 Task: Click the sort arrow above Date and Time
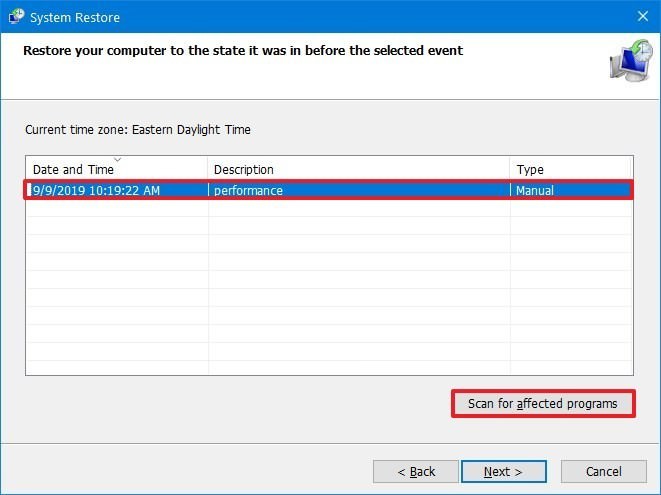117,159
